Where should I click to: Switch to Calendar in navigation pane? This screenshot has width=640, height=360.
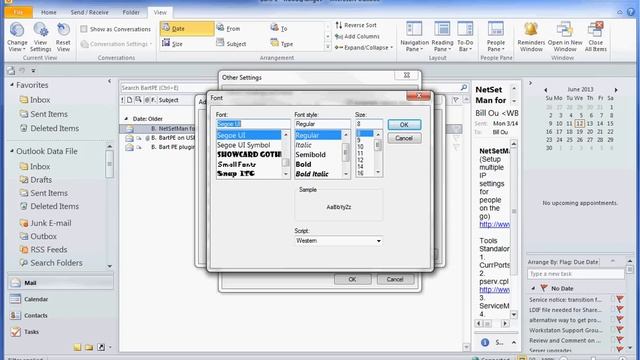(60, 299)
